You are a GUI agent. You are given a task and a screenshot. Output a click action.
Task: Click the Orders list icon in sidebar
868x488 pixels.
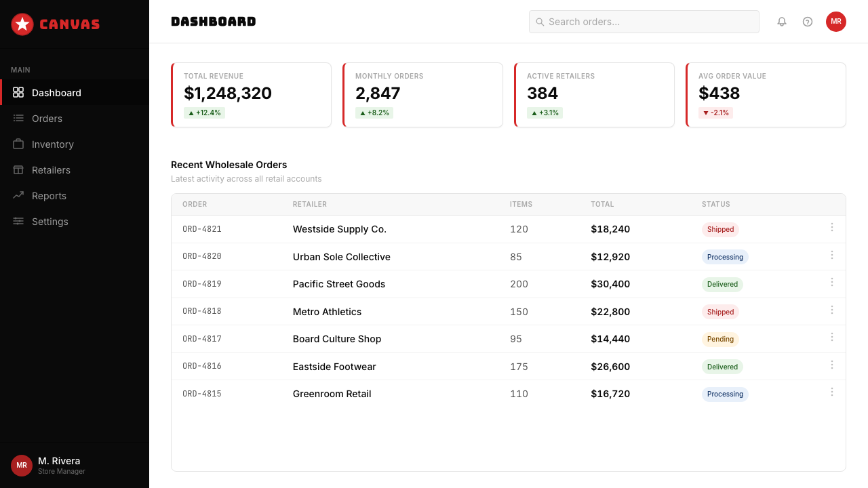coord(18,119)
